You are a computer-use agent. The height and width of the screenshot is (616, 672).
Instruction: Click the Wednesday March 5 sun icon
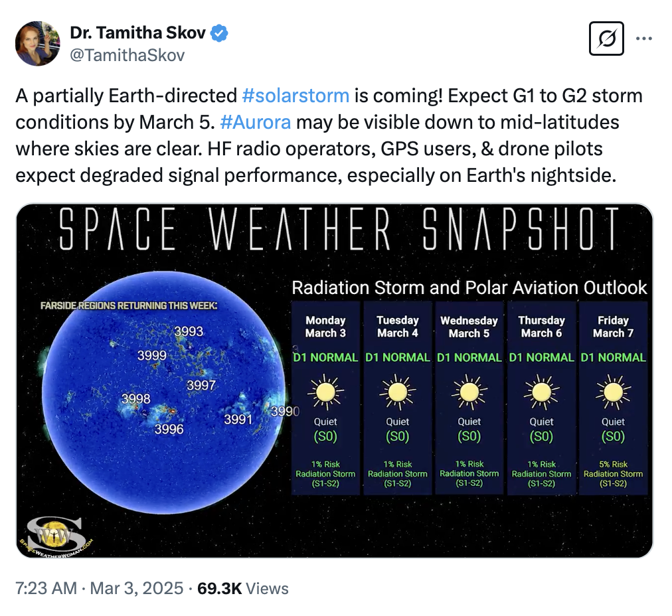(x=469, y=393)
